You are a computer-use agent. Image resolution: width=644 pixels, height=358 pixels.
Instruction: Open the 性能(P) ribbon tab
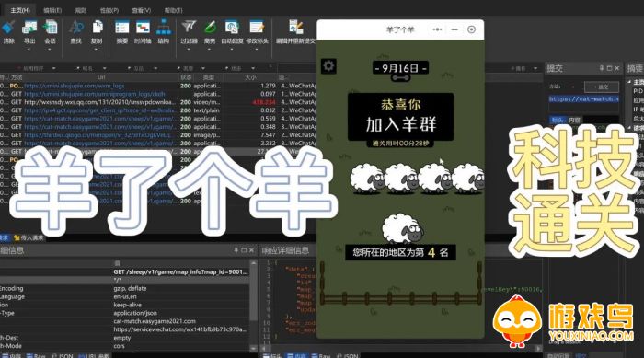coord(109,10)
